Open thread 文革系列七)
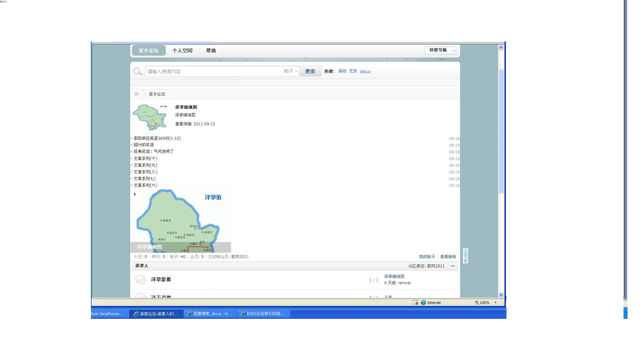Viewport: 644px width, 362px height. tap(145, 179)
